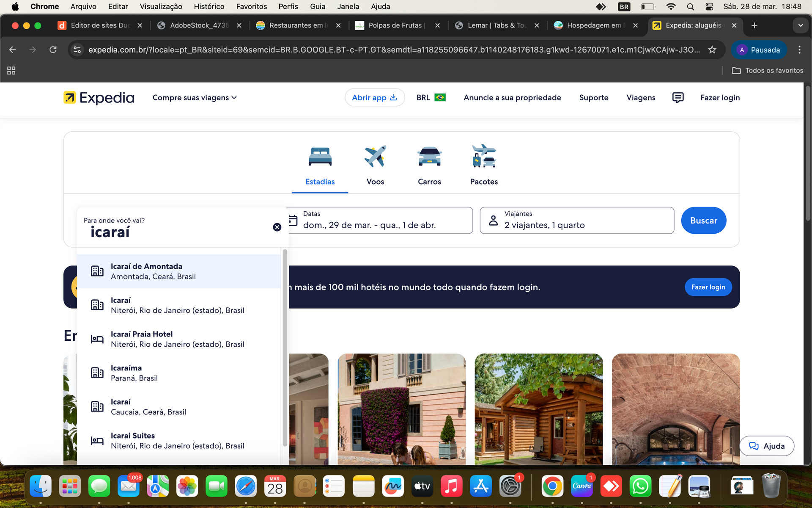The height and width of the screenshot is (508, 812).
Task: Click the traveler person icon in Viajantes
Action: tap(493, 220)
